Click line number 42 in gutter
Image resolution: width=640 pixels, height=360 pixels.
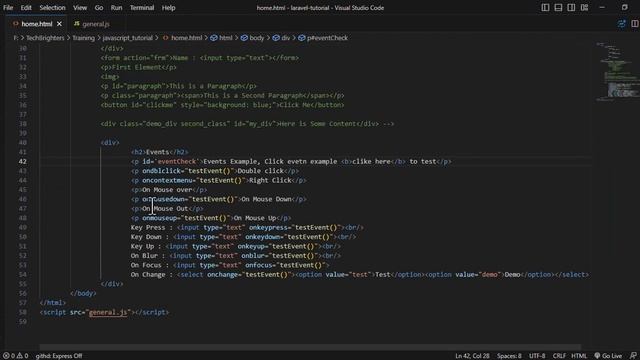coord(22,162)
